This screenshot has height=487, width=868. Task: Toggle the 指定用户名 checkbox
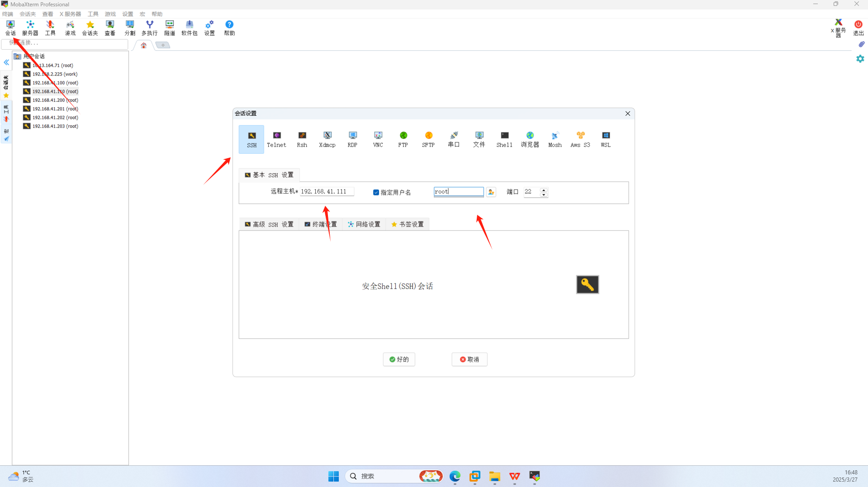pos(376,192)
